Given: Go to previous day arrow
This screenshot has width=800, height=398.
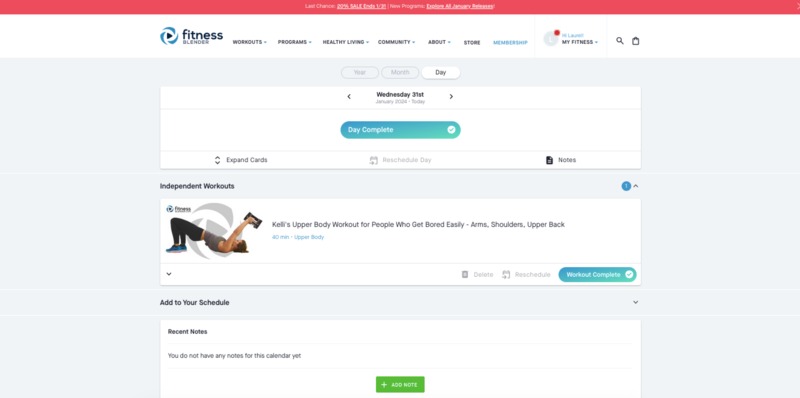Looking at the screenshot, I should pyautogui.click(x=349, y=96).
